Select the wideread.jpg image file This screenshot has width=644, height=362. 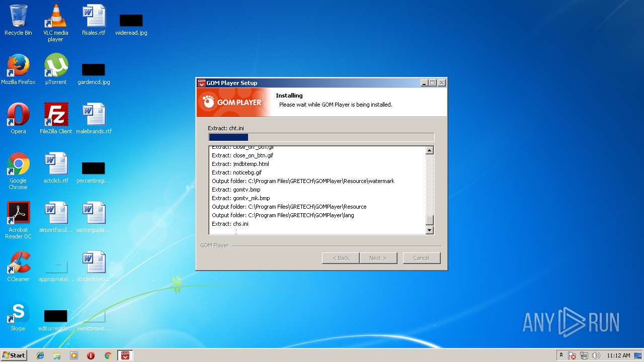131,24
